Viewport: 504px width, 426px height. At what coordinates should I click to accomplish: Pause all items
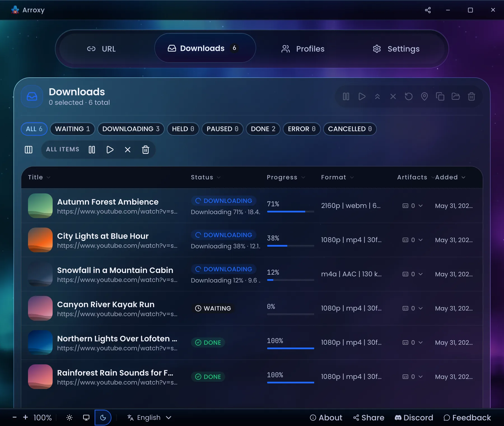(x=92, y=150)
